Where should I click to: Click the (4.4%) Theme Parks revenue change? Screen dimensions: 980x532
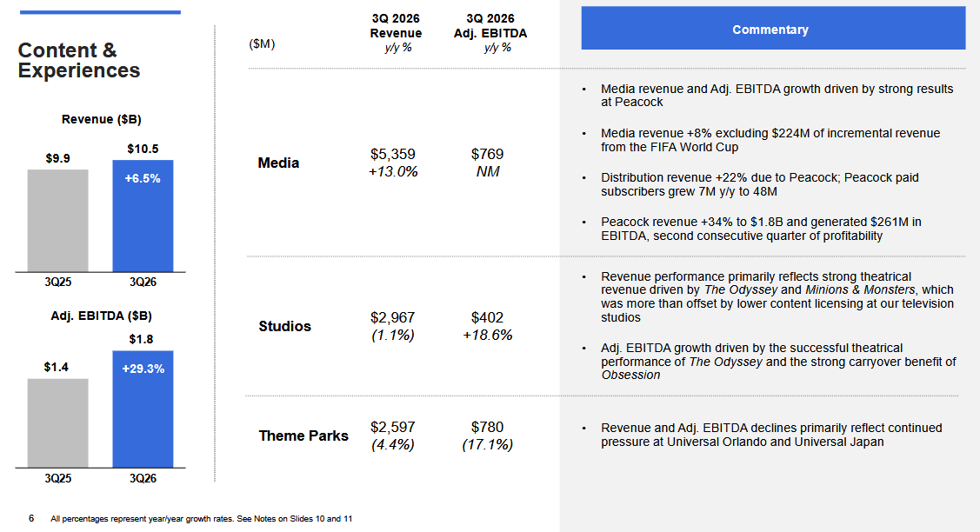[393, 444]
